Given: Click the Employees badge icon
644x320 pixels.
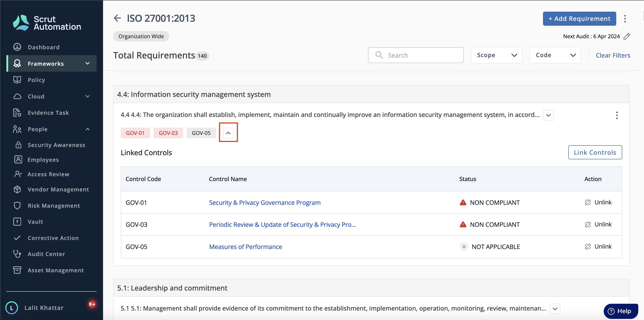Looking at the screenshot, I should pos(18,160).
